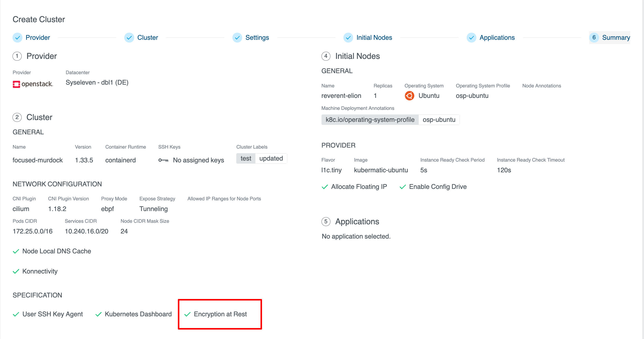Click the SSH key icon
The width and height of the screenshot is (644, 339).
click(163, 160)
